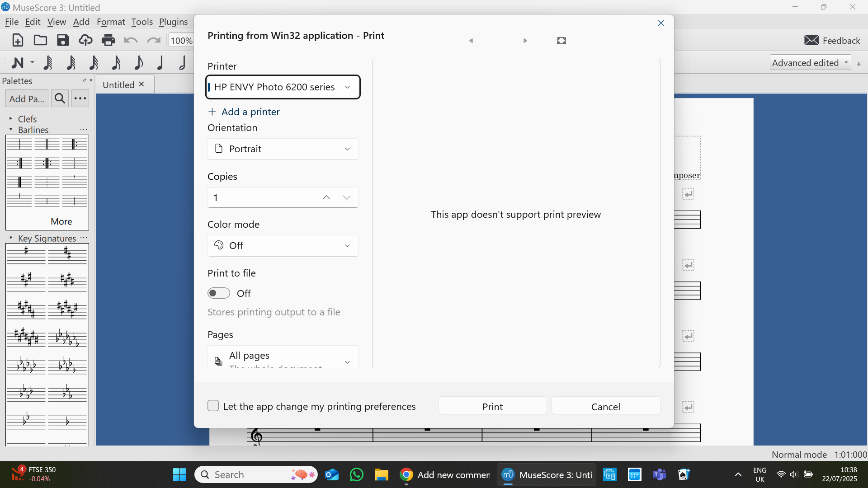The width and height of the screenshot is (868, 488).
Task: Click the fit-to-page preview icon
Action: pyautogui.click(x=561, y=41)
